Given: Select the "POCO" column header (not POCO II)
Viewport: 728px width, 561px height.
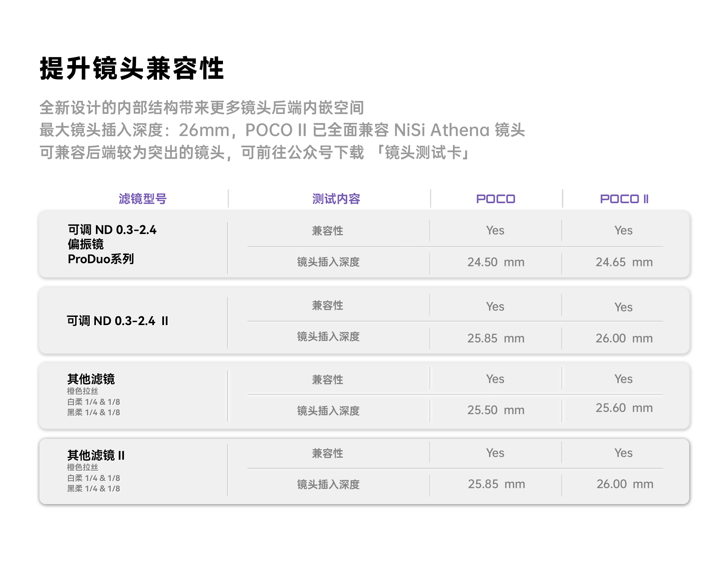Looking at the screenshot, I should coord(496,199).
